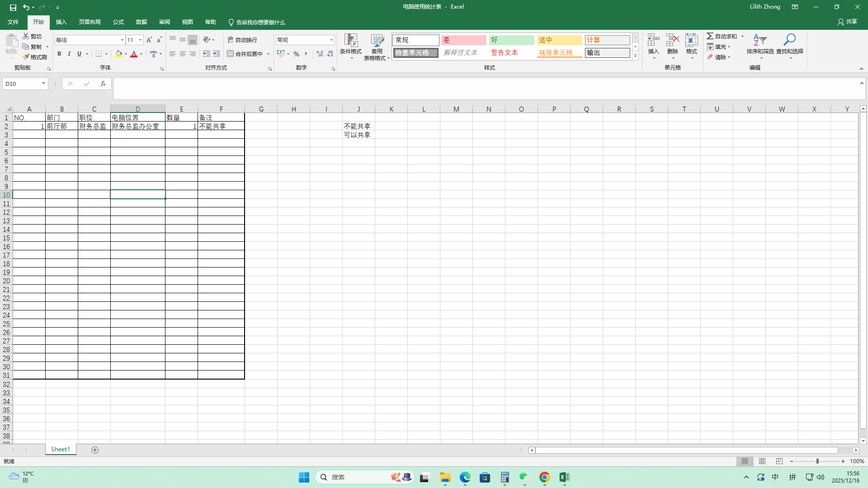Toggle Italic text formatting
The width and height of the screenshot is (868, 488).
coord(69,54)
